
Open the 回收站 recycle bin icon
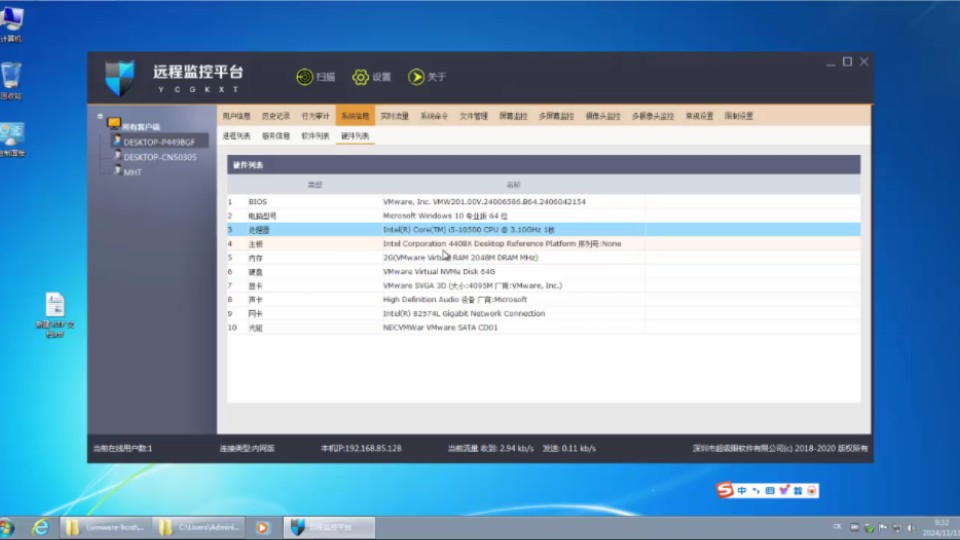[11, 81]
